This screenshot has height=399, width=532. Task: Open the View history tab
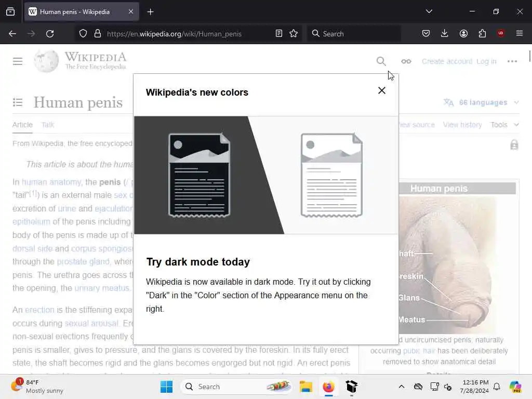coord(462,125)
